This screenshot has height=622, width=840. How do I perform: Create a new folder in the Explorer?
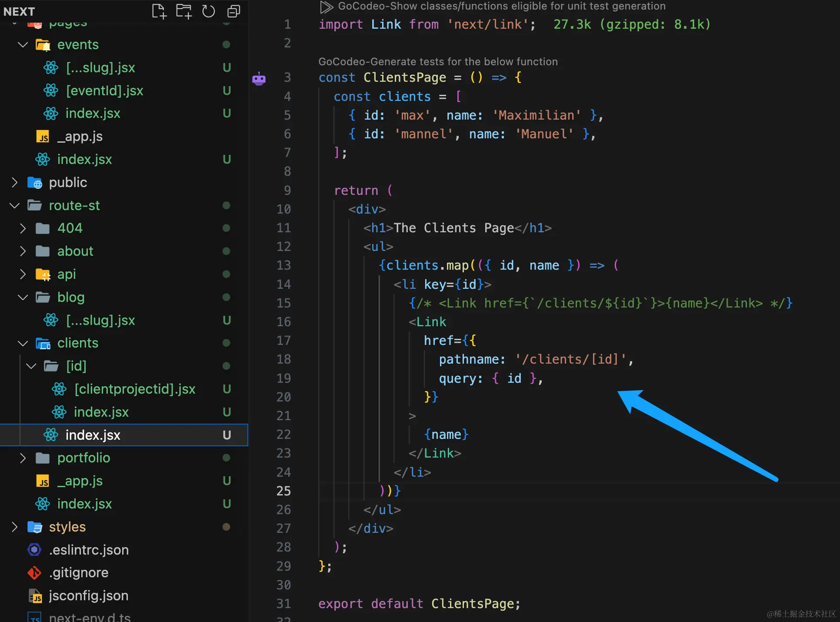pos(183,11)
